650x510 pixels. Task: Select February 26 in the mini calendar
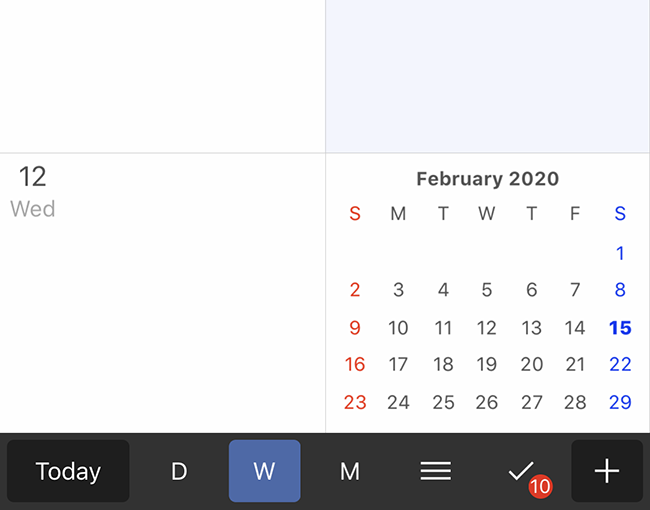click(487, 403)
